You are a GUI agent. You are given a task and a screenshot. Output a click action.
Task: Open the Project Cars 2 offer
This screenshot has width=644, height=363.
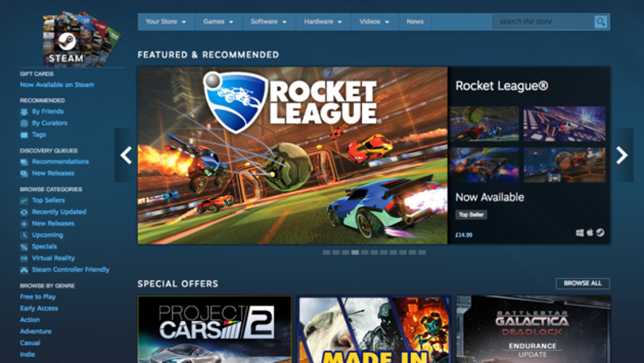tap(214, 329)
